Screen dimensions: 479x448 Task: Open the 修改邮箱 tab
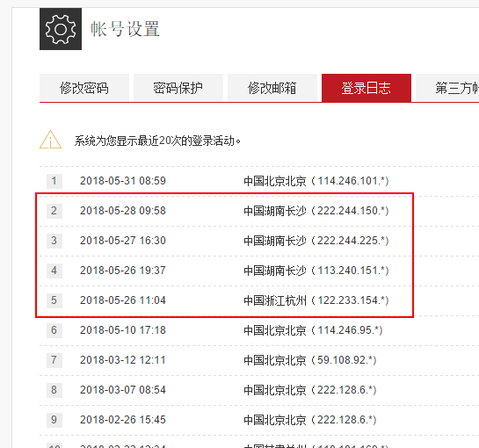(272, 88)
